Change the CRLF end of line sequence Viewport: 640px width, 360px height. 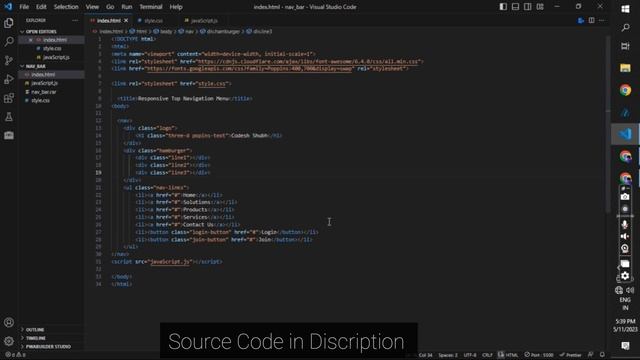[487, 355]
